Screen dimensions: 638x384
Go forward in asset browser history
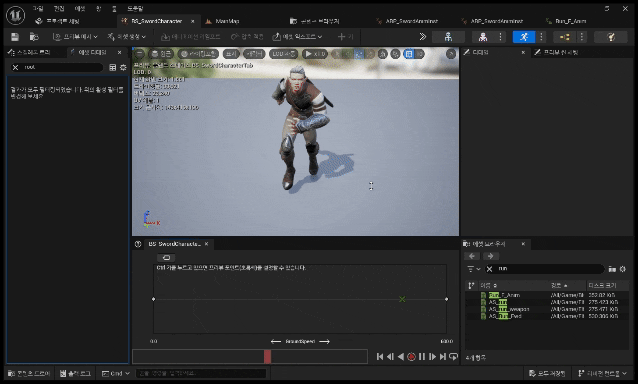pos(490,256)
